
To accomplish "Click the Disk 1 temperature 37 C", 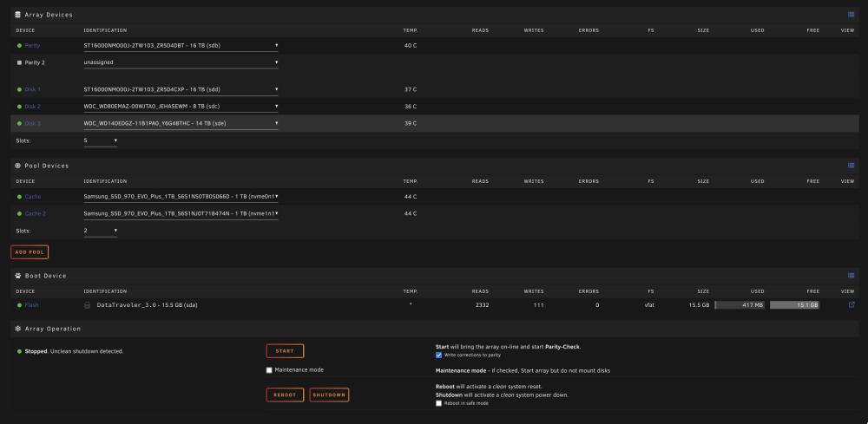I will (411, 89).
